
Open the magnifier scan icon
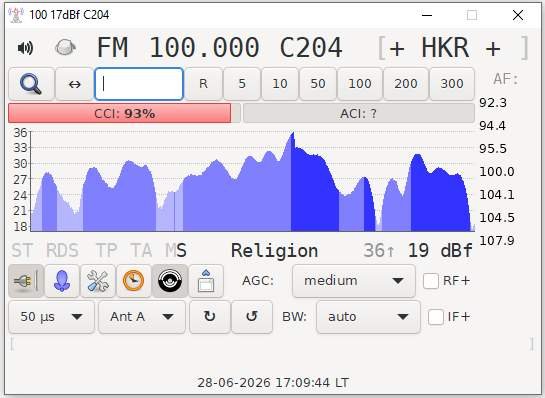pyautogui.click(x=31, y=84)
